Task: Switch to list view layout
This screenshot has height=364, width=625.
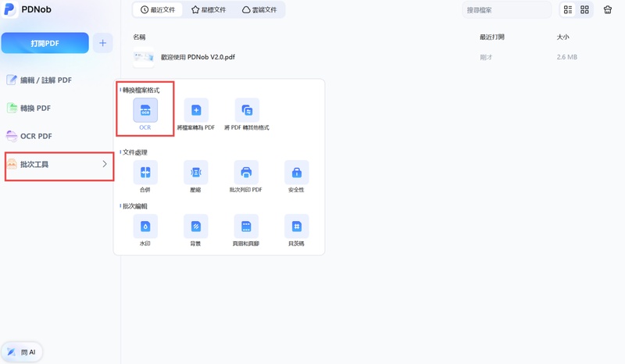Action: [568, 9]
